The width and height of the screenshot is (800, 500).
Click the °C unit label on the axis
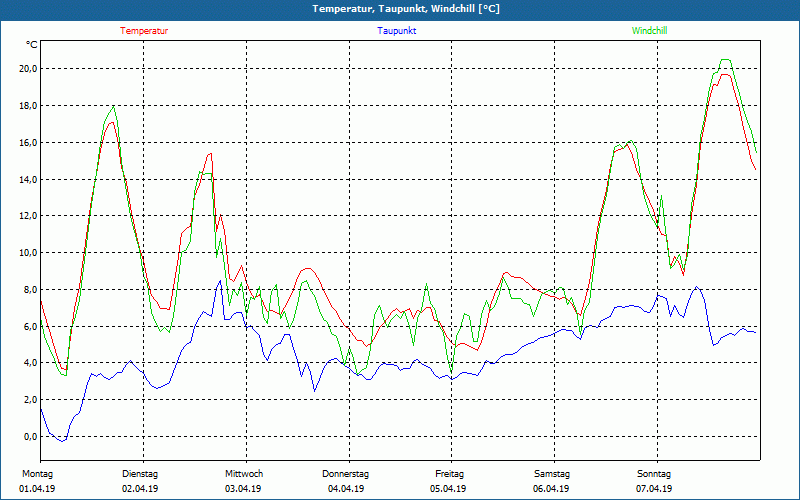(32, 45)
